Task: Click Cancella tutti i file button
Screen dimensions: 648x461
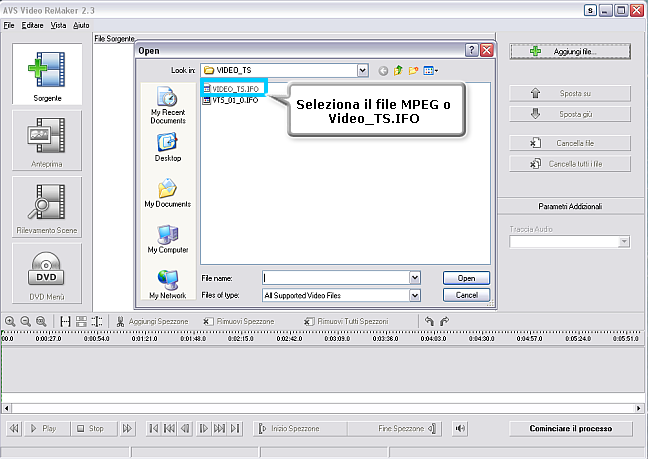Action: [x=570, y=164]
